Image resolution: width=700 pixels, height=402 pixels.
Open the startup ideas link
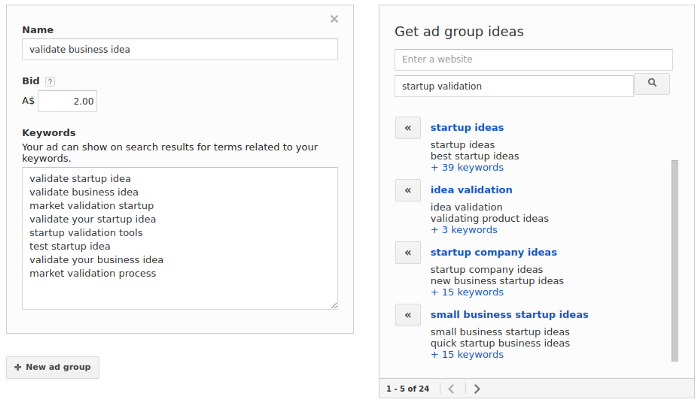point(467,128)
